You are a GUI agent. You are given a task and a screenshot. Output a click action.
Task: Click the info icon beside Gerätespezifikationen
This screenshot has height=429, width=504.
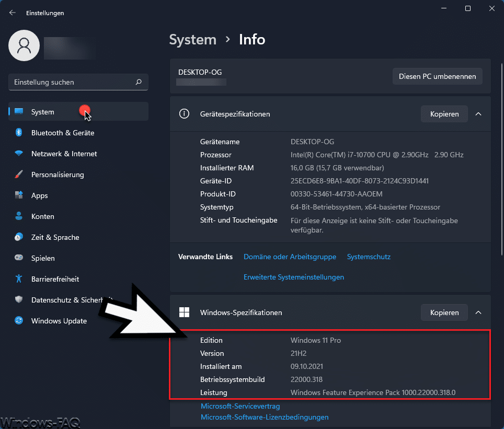[184, 114]
